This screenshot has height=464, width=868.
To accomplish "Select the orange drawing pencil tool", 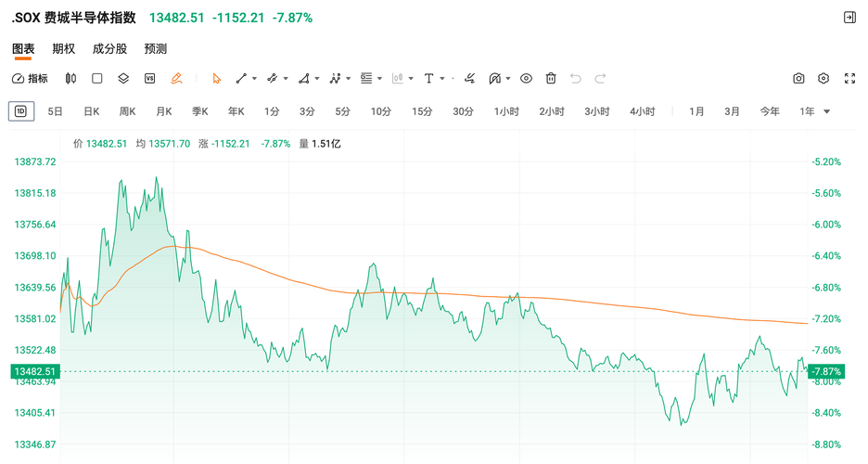I will [x=176, y=79].
